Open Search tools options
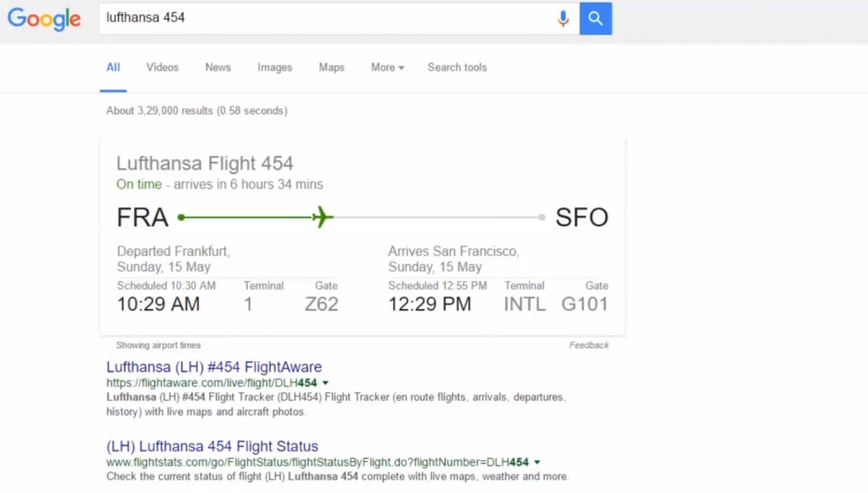The width and height of the screenshot is (868, 493). click(457, 67)
